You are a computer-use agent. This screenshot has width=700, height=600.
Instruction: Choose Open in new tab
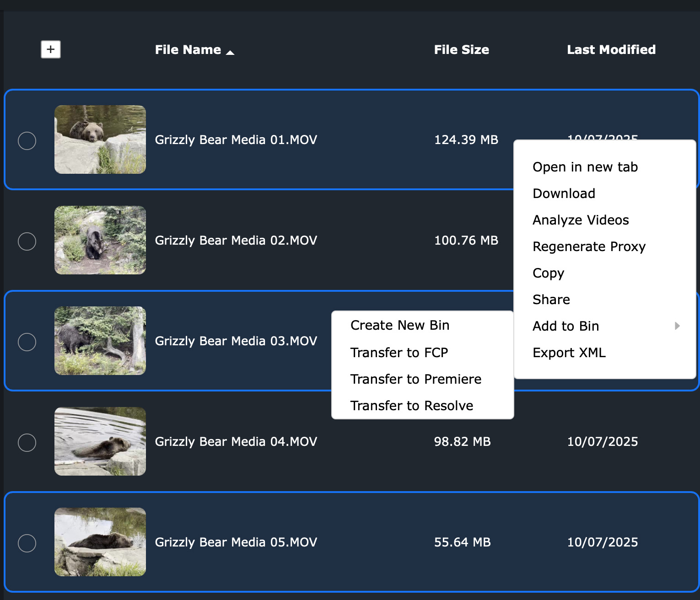[x=585, y=167]
